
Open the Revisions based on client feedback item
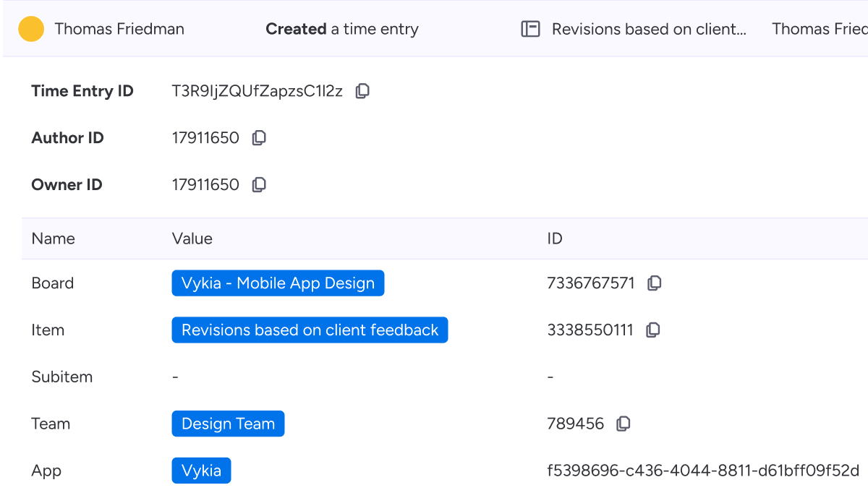[310, 330]
